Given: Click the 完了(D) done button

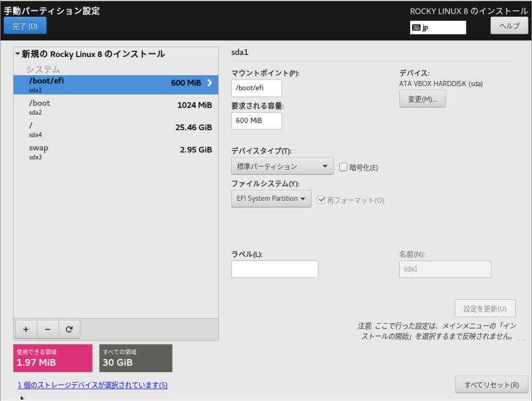Looking at the screenshot, I should click(25, 26).
